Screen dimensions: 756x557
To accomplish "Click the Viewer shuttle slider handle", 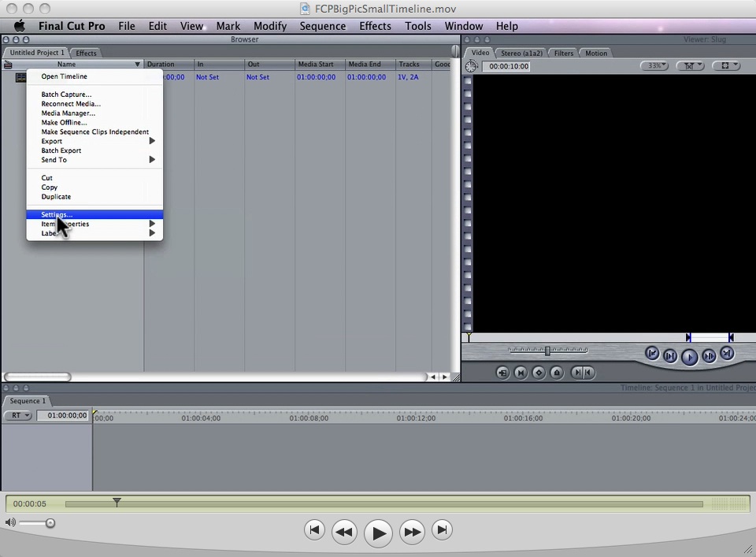I will (547, 351).
